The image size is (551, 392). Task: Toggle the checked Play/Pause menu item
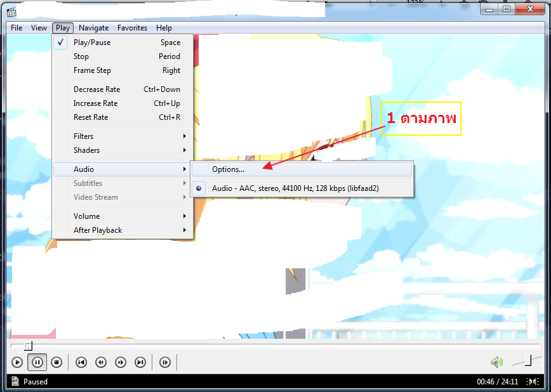click(x=123, y=42)
